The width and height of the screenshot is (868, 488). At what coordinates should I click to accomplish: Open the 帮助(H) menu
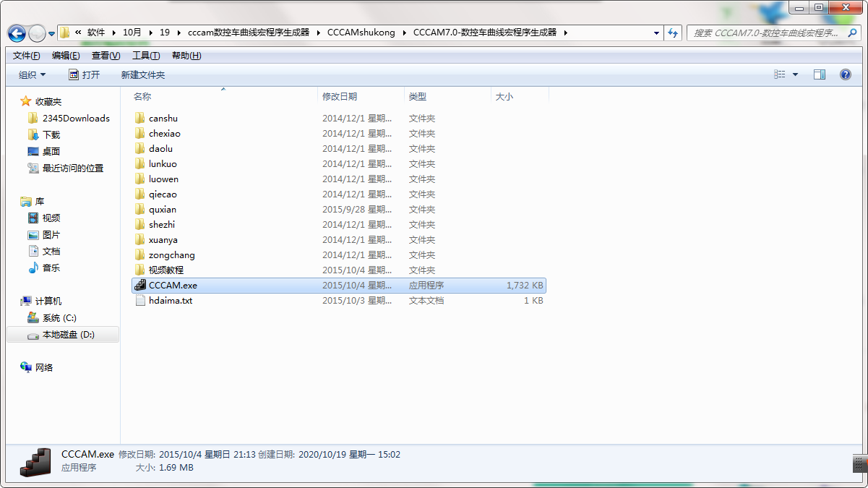pyautogui.click(x=186, y=56)
